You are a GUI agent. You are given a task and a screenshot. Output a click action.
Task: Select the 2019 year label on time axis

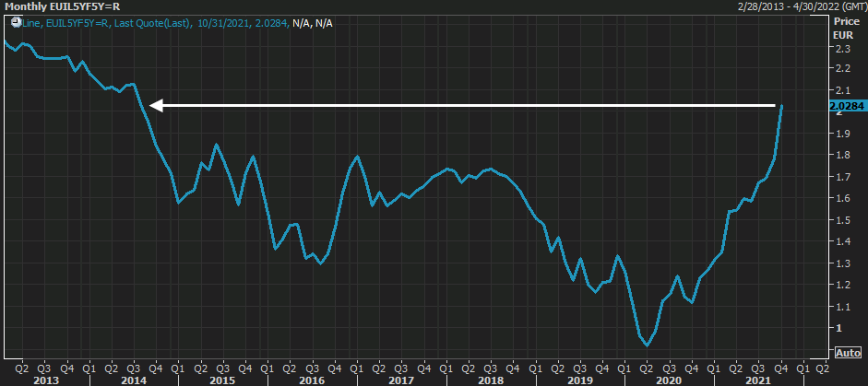579,380
